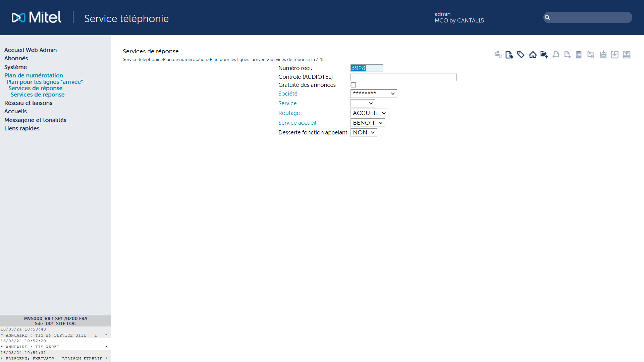Screen dimensions: 644x362
Task: Toggle the Gratuité des annonces checkbox
Action: tap(354, 85)
